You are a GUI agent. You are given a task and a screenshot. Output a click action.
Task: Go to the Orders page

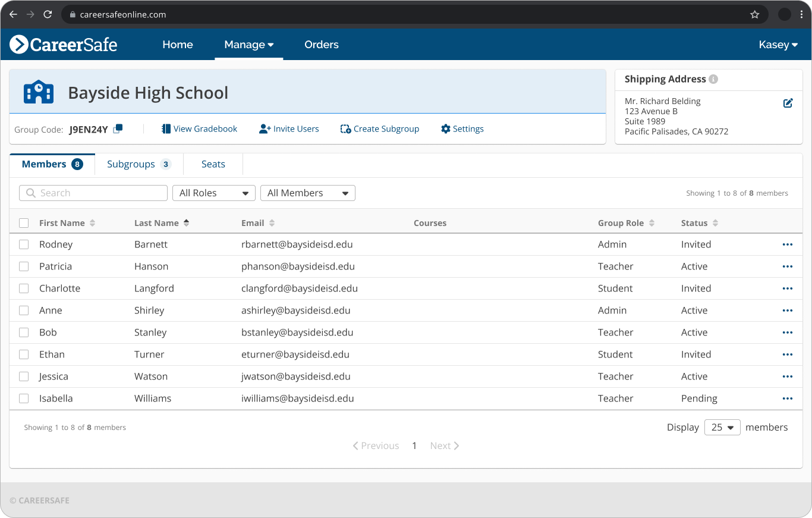321,45
